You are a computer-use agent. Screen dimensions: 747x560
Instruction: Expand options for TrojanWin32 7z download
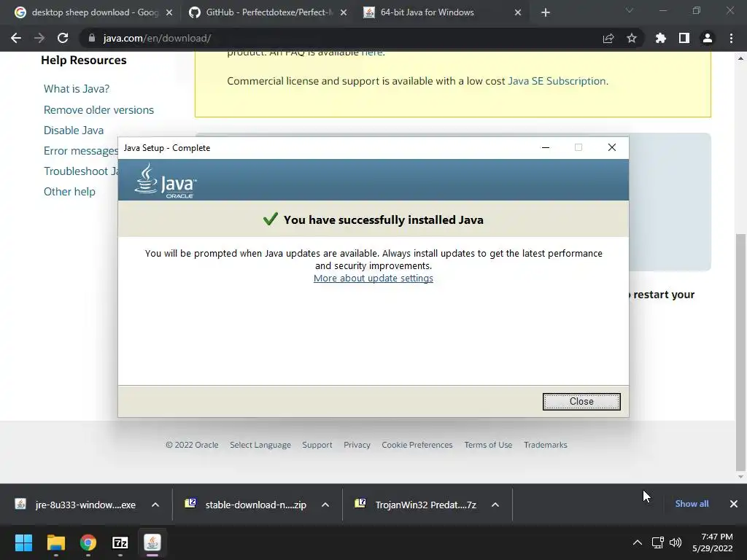[495, 505]
